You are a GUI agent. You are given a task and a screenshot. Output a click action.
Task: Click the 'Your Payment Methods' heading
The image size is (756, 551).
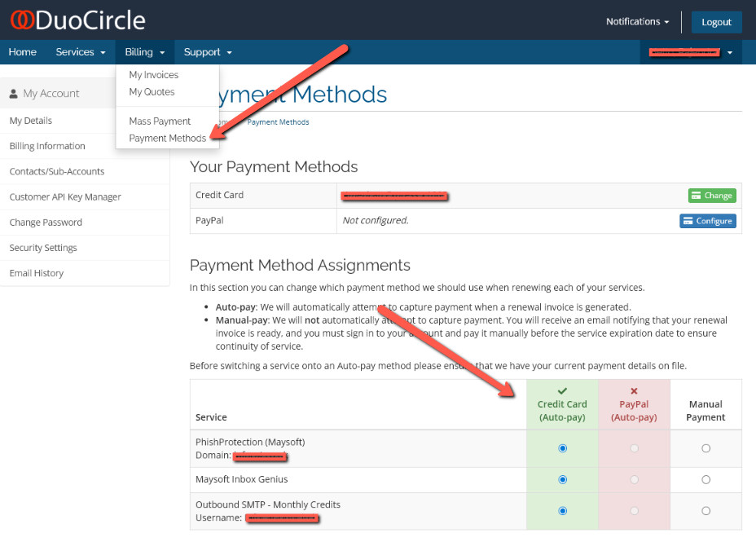click(274, 167)
